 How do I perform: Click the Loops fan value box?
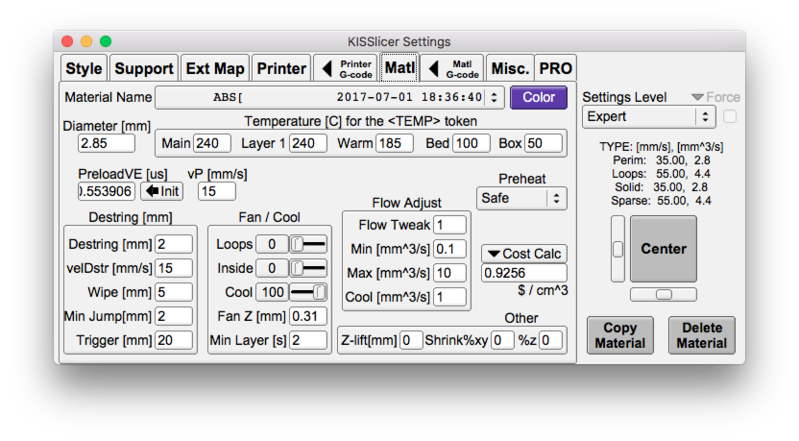[x=272, y=244]
